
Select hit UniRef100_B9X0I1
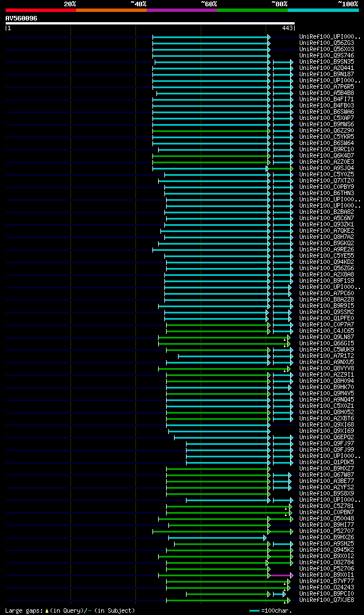tap(326, 576)
